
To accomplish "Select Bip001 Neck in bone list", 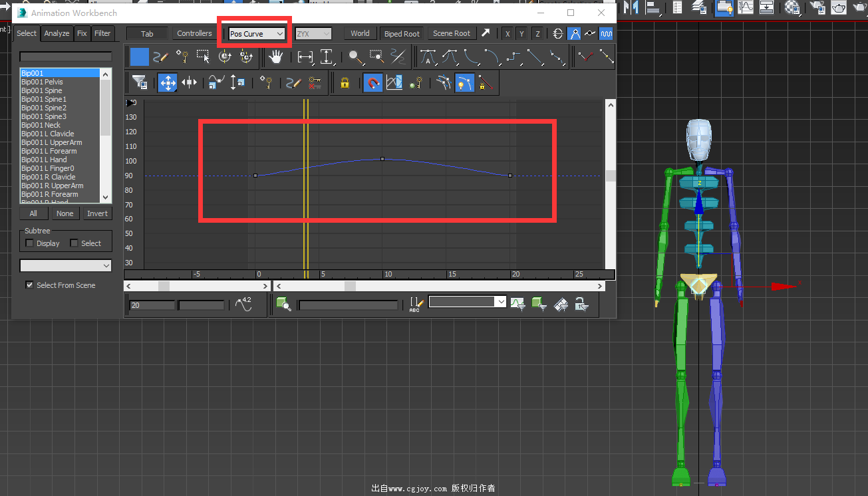I will (x=60, y=125).
